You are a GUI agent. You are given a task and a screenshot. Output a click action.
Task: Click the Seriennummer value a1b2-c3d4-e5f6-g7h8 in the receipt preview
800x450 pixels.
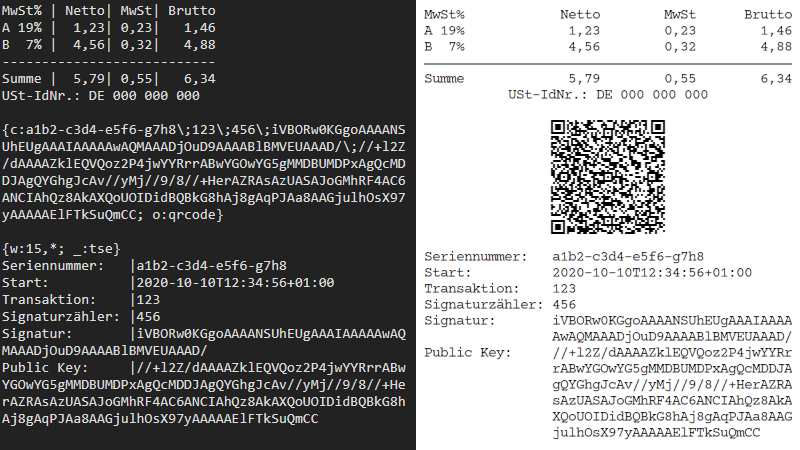(628, 256)
